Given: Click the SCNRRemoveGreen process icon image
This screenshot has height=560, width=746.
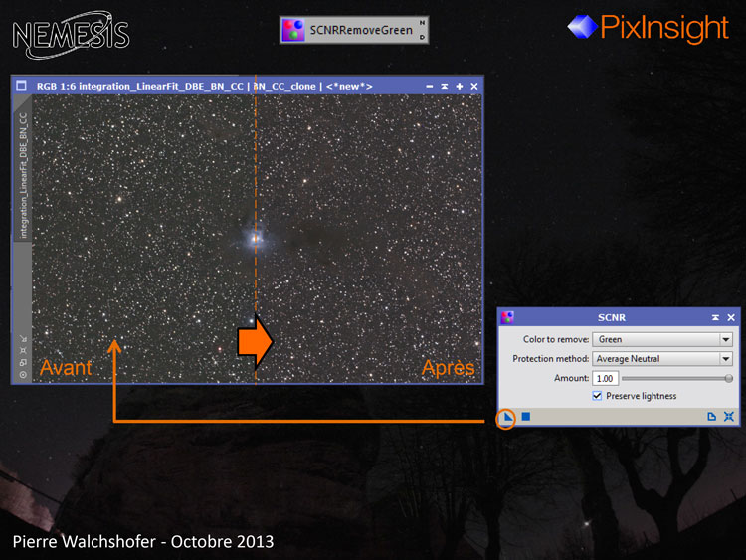Looking at the screenshot, I should (x=293, y=30).
